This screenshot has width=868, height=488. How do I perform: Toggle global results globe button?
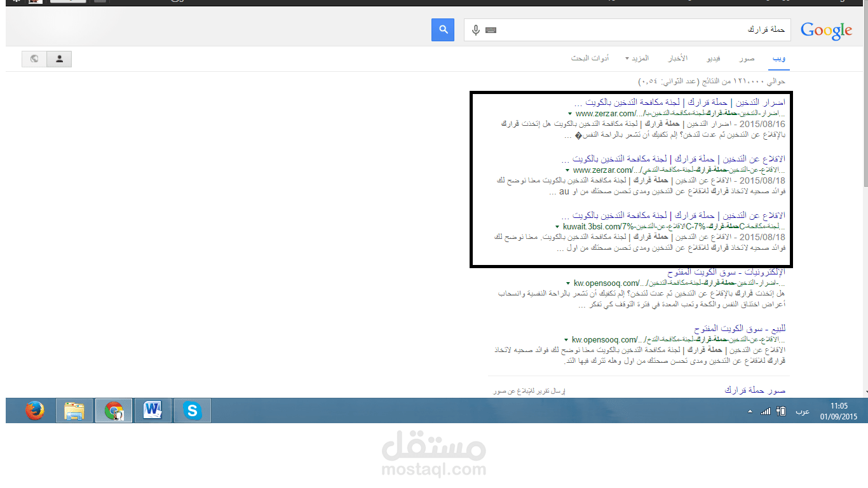pos(34,58)
